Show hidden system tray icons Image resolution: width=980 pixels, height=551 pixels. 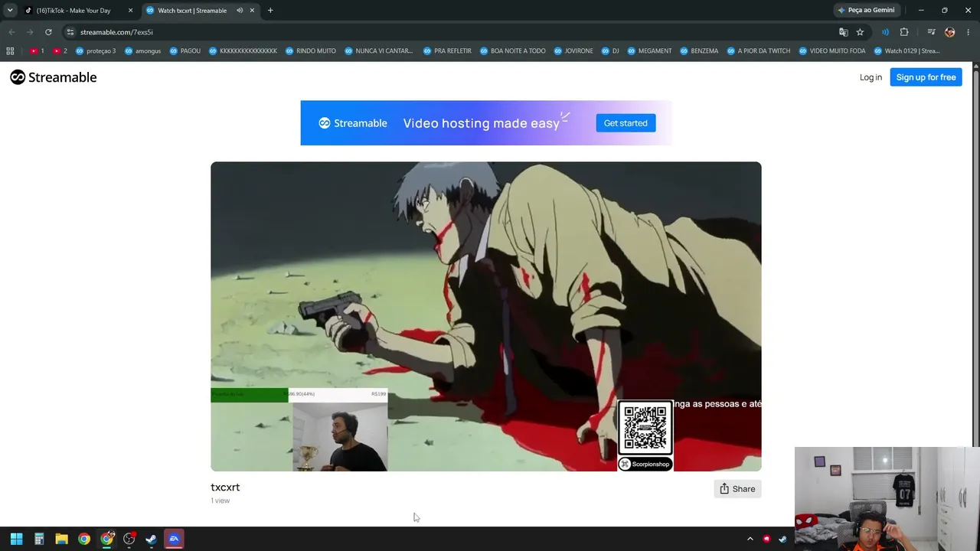tap(750, 539)
